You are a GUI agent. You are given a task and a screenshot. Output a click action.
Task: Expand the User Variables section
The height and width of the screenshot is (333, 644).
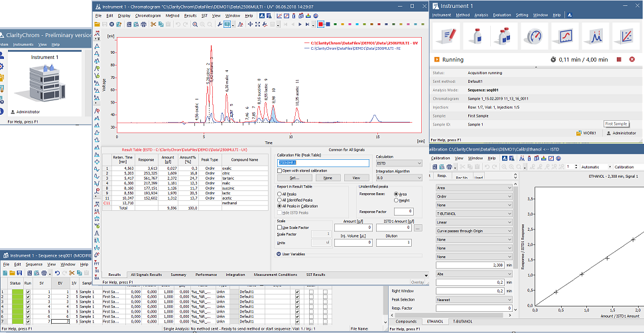pos(279,253)
